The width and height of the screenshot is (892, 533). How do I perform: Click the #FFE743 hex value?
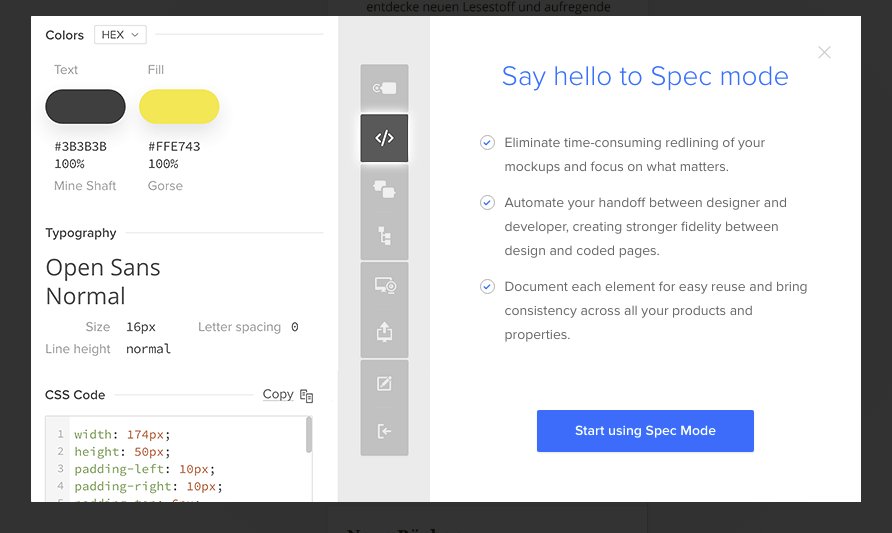tap(174, 147)
